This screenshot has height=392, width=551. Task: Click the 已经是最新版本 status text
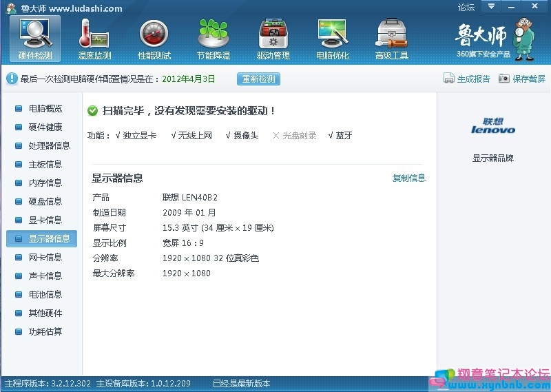click(242, 384)
